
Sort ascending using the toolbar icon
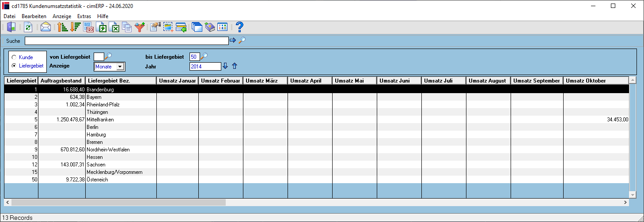click(63, 27)
